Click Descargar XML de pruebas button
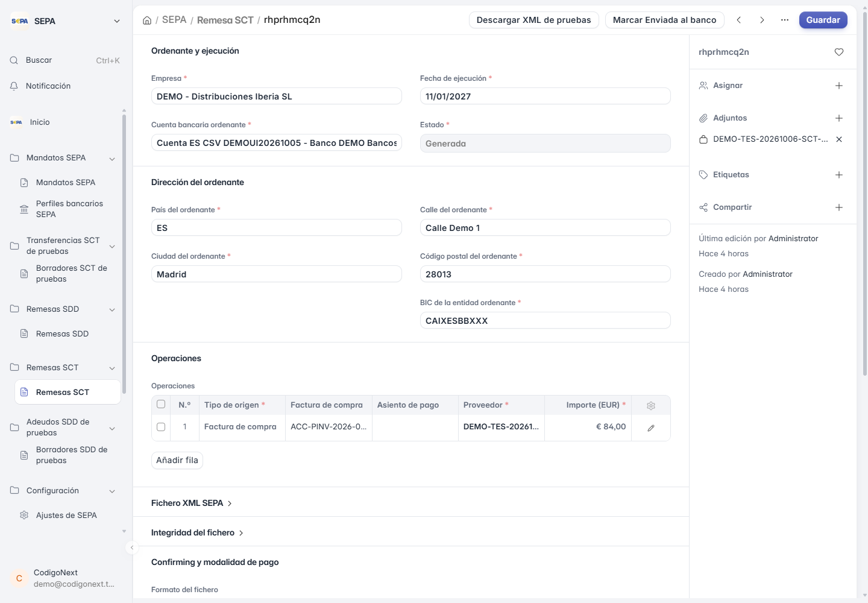 534,20
